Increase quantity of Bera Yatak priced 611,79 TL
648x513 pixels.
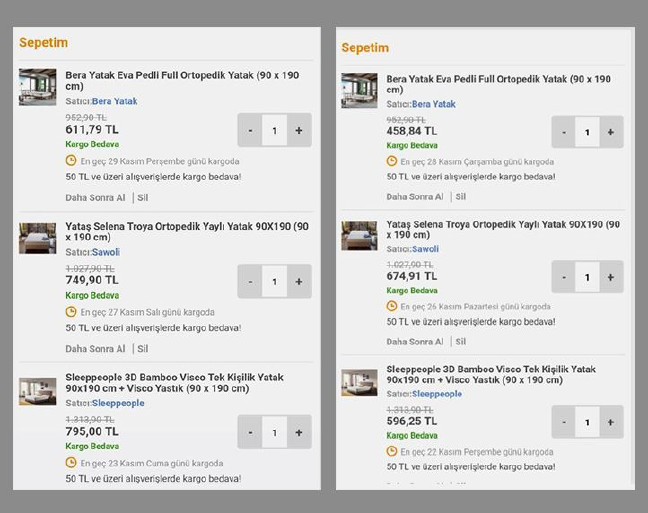pyautogui.click(x=298, y=131)
